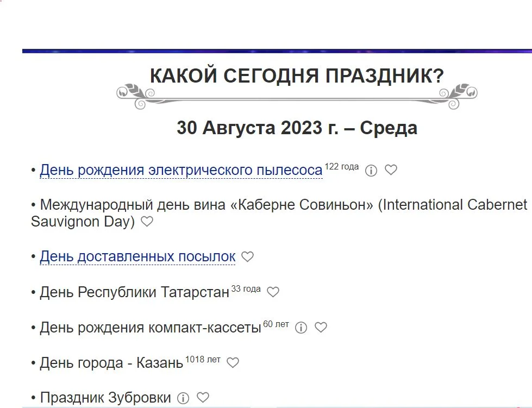This screenshot has height=408, width=532.
Task: Toggle the heart for Праздник Зубровки
Action: tap(204, 397)
